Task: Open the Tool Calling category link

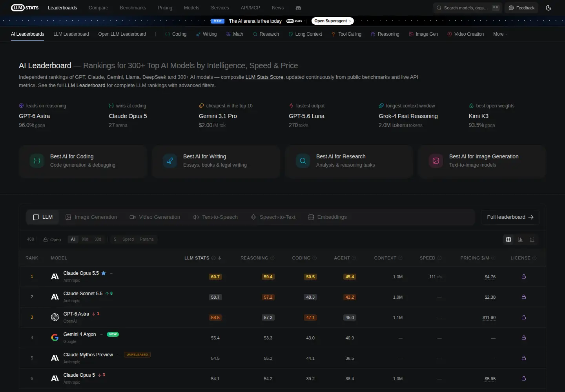Action: pos(346,34)
